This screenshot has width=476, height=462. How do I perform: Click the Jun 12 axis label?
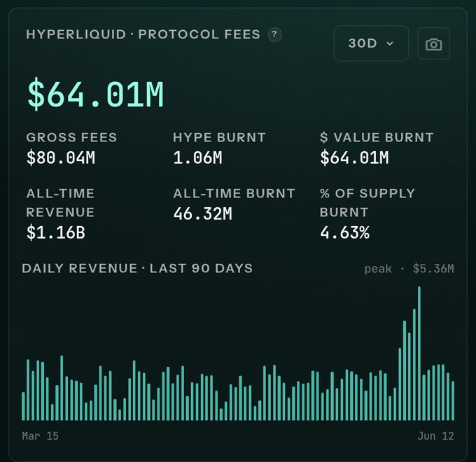coord(435,436)
